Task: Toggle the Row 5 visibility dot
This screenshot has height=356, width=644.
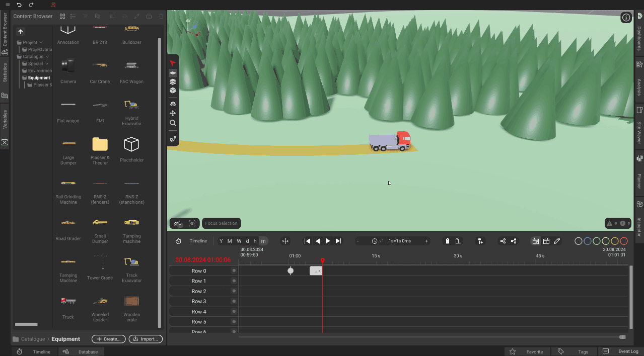Action: click(234, 322)
